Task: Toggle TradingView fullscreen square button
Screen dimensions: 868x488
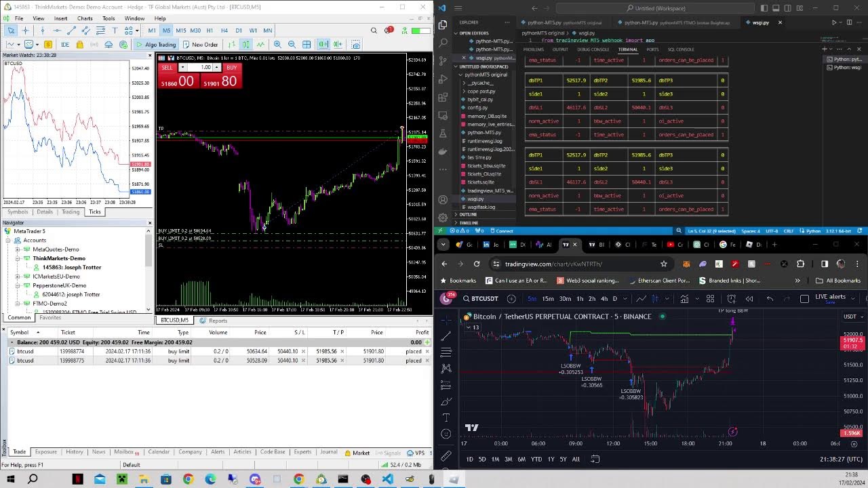Action: (x=804, y=299)
